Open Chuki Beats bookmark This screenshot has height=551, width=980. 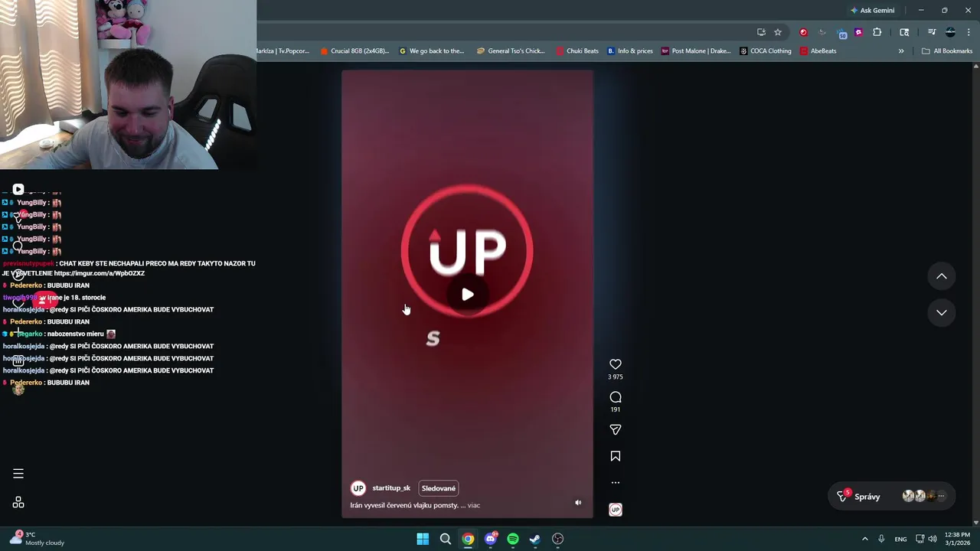pos(577,51)
